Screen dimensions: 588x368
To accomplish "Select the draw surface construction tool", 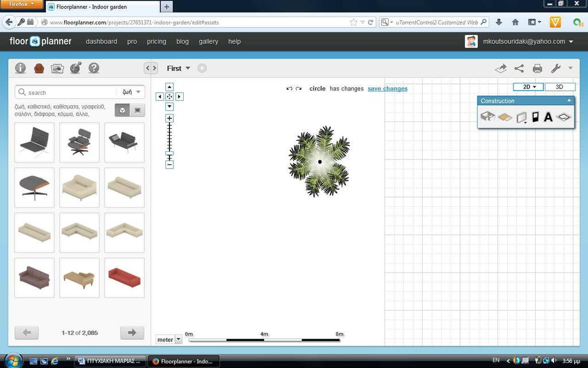I will coord(505,117).
